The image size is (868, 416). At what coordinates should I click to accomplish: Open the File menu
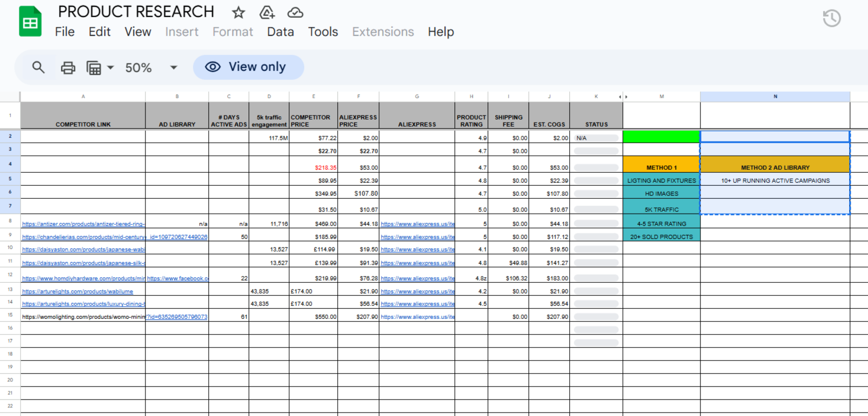tap(64, 32)
